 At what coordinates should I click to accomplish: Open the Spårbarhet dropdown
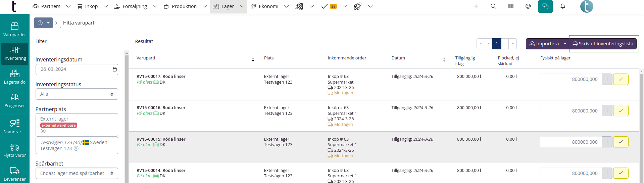tap(77, 173)
